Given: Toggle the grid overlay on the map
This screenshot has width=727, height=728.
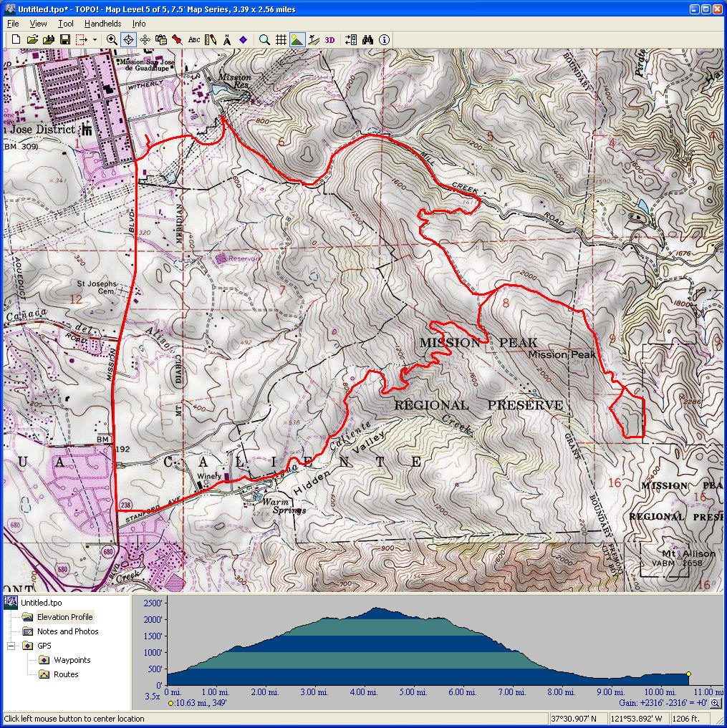Looking at the screenshot, I should [x=281, y=39].
